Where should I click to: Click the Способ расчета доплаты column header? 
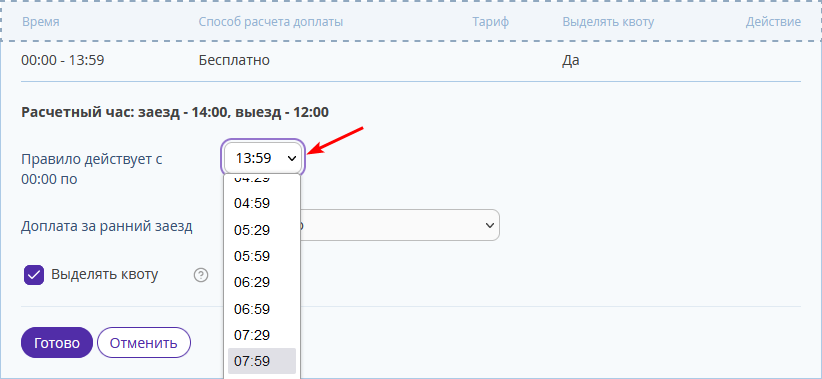point(271,22)
